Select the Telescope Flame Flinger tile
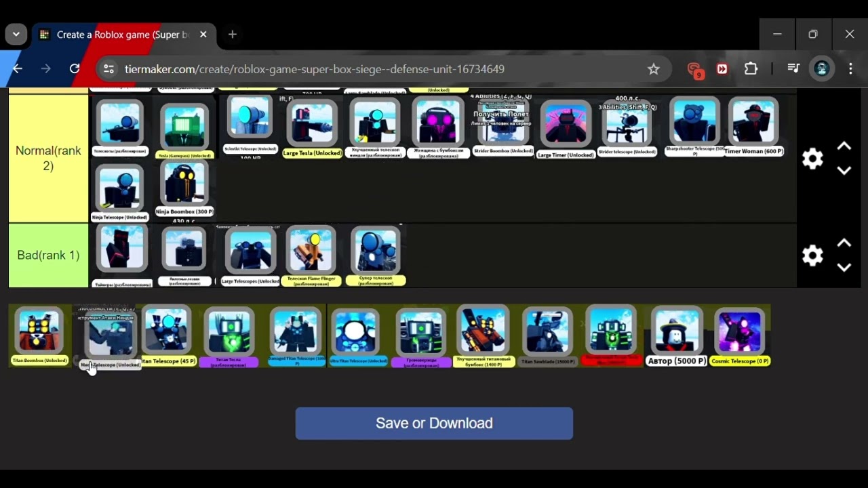 point(311,256)
